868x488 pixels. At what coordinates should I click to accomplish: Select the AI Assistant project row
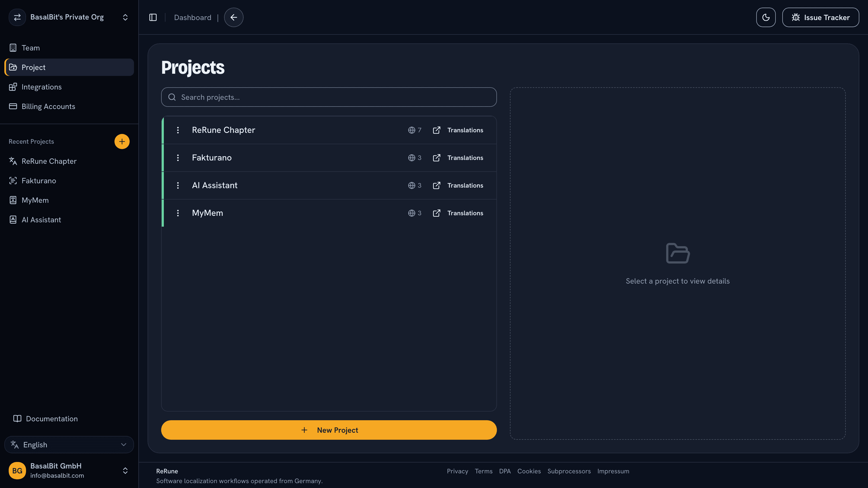pyautogui.click(x=329, y=185)
